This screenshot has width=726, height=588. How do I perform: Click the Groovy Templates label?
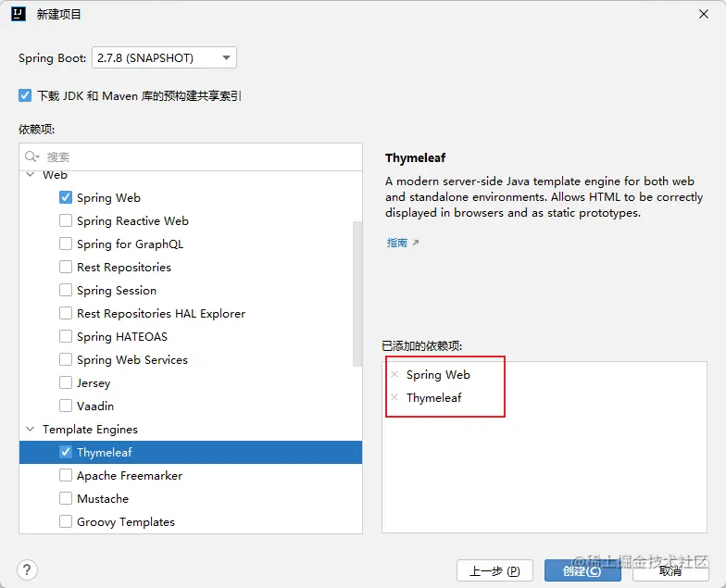126,522
